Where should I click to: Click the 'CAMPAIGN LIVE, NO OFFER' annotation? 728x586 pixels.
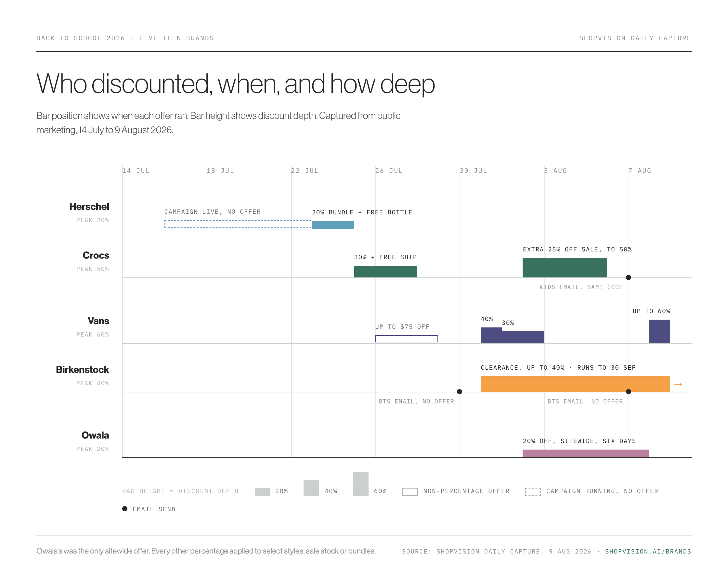[x=213, y=212]
